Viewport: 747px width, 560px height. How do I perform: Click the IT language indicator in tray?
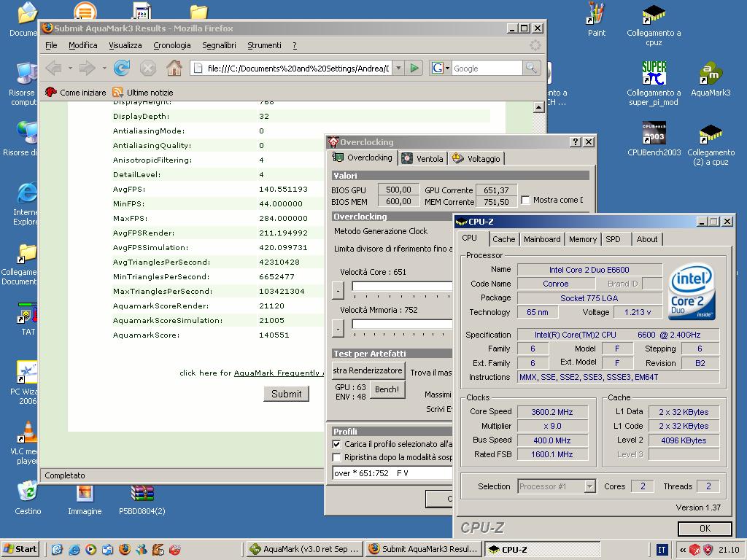[x=662, y=550]
